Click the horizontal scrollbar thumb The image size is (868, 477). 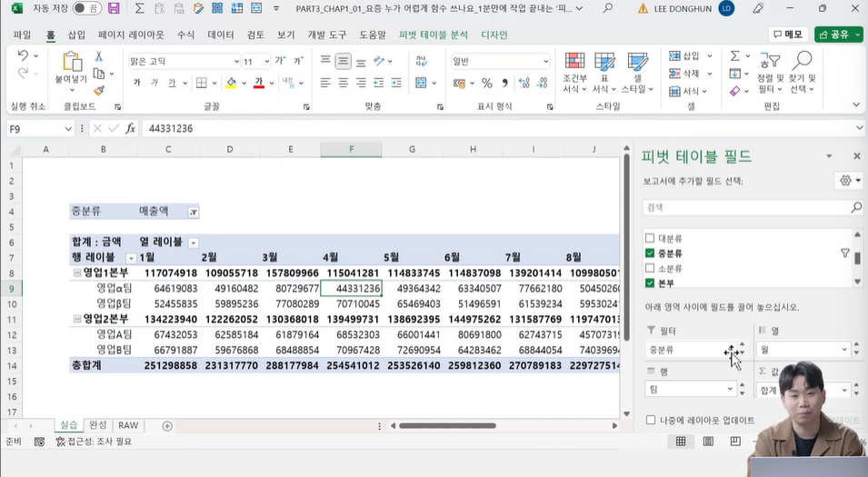point(447,425)
